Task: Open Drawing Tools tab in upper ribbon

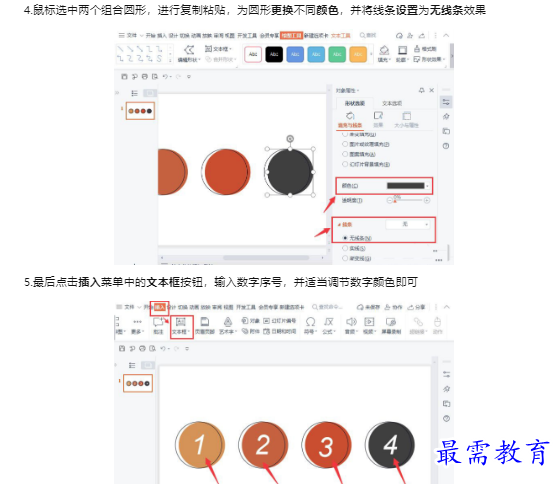Action: click(291, 35)
